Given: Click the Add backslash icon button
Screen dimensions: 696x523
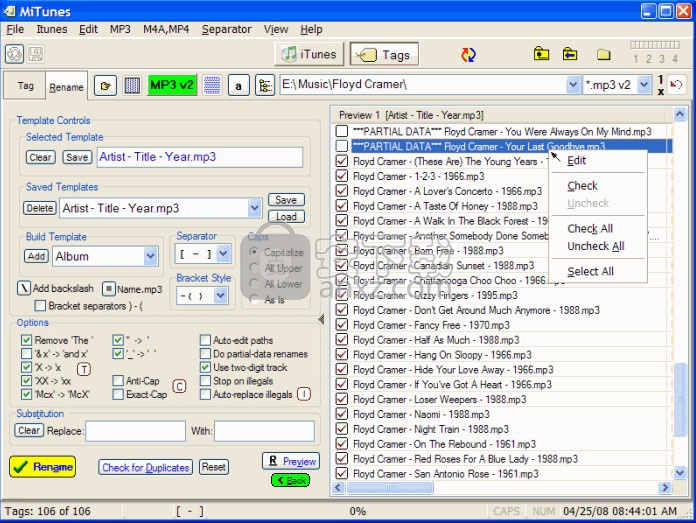Looking at the screenshot, I should click(24, 289).
